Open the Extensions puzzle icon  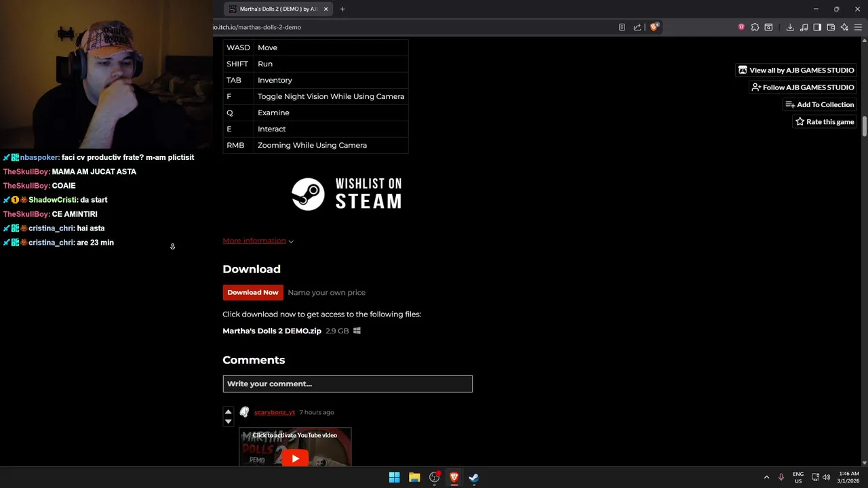tap(755, 27)
